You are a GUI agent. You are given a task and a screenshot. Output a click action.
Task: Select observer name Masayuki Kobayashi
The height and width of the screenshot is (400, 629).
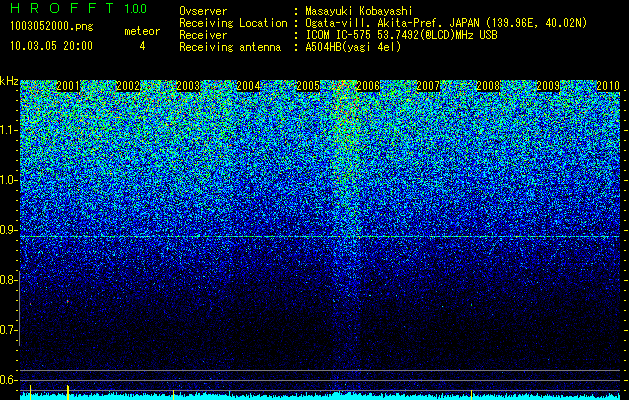click(359, 11)
